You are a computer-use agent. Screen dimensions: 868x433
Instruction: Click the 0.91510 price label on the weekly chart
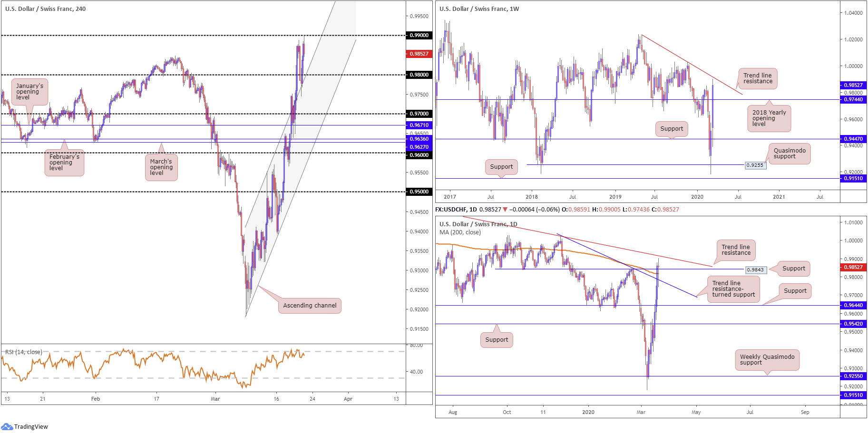[853, 178]
